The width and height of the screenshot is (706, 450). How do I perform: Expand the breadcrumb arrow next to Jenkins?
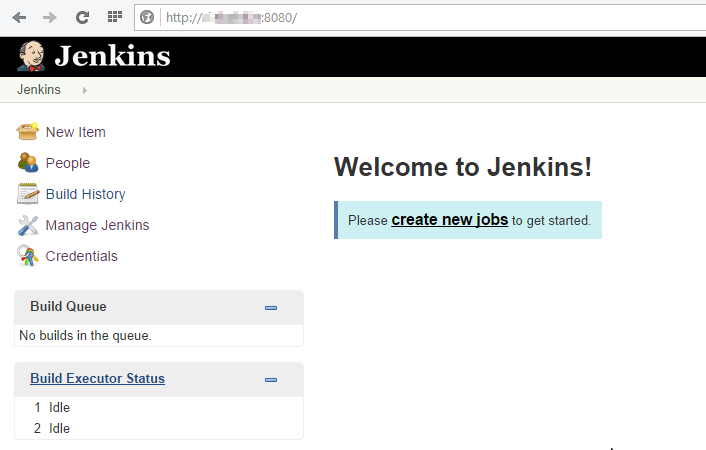pos(85,91)
